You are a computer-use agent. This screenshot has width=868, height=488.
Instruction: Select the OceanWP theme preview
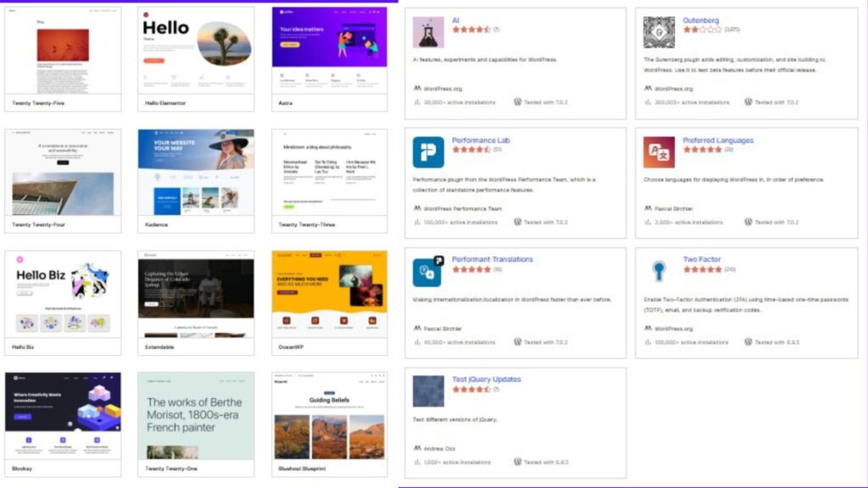(330, 294)
